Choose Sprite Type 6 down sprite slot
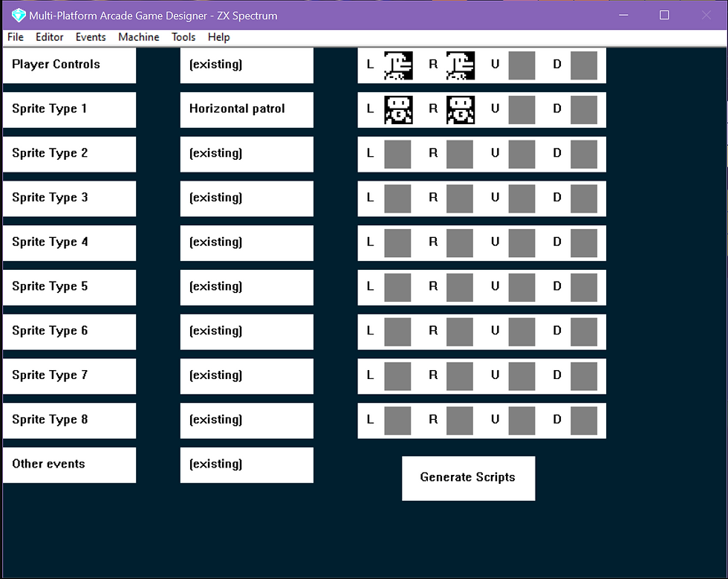This screenshot has width=728, height=579. 584,331
